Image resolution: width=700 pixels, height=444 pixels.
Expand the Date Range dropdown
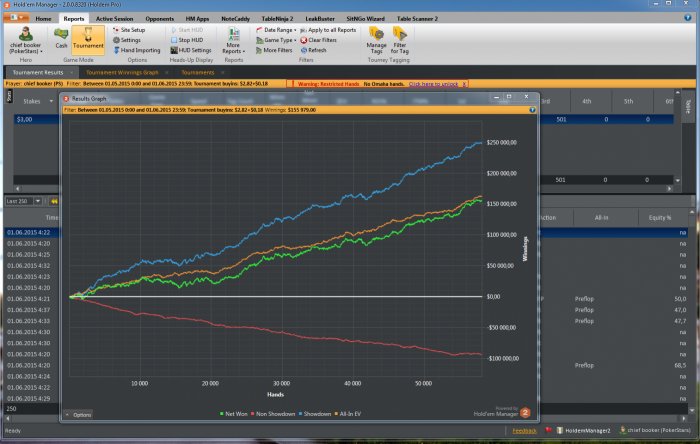pyautogui.click(x=277, y=30)
